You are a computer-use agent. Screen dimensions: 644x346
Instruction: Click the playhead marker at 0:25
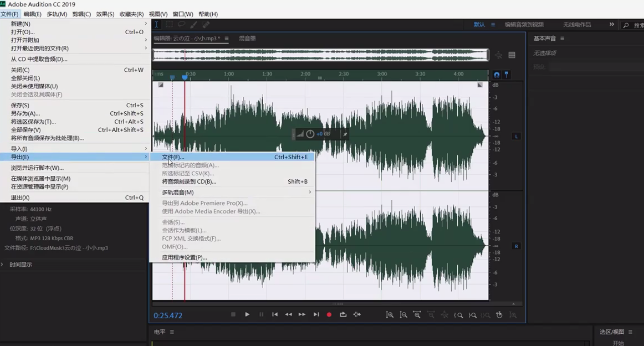(185, 77)
